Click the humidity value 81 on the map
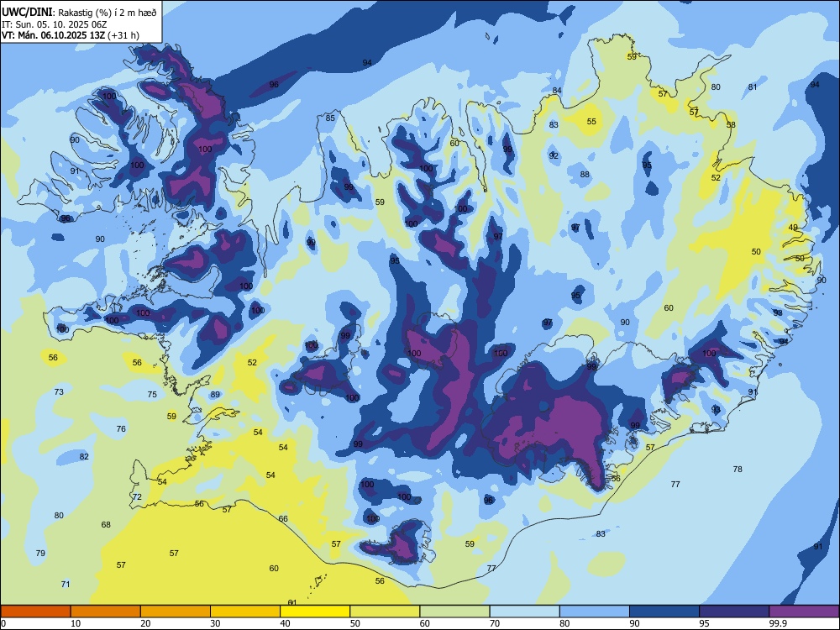The height and width of the screenshot is (630, 840). tap(753, 87)
